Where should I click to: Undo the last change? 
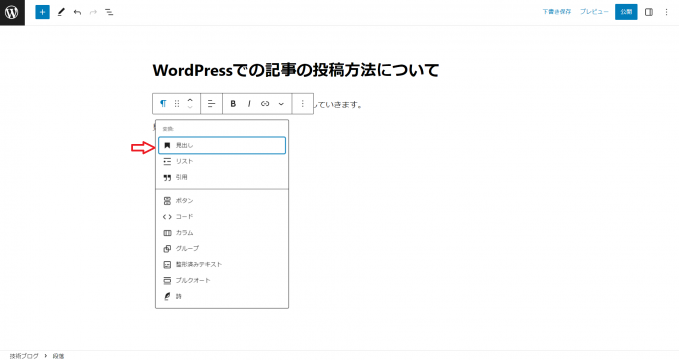(x=77, y=12)
